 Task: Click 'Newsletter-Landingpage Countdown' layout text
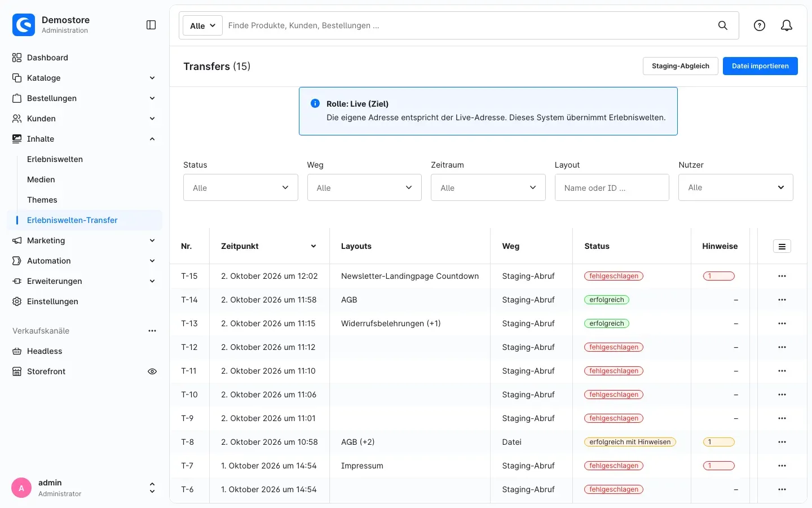pos(410,276)
